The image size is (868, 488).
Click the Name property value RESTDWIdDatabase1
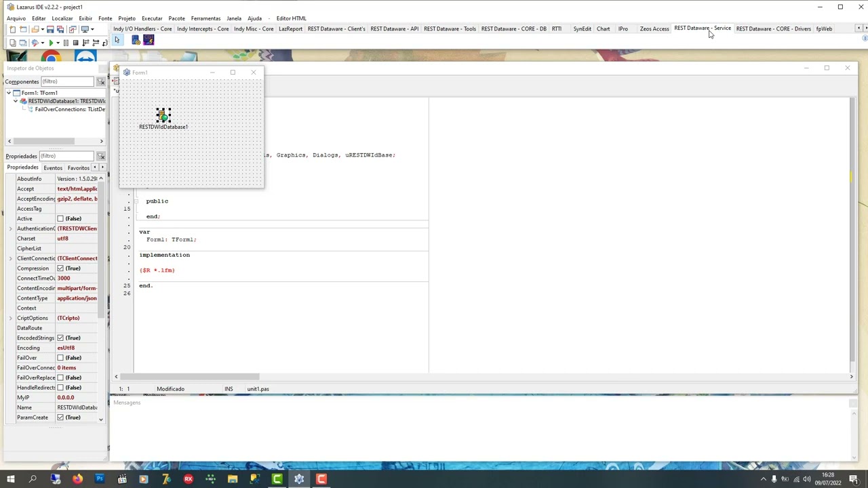pos(77,407)
